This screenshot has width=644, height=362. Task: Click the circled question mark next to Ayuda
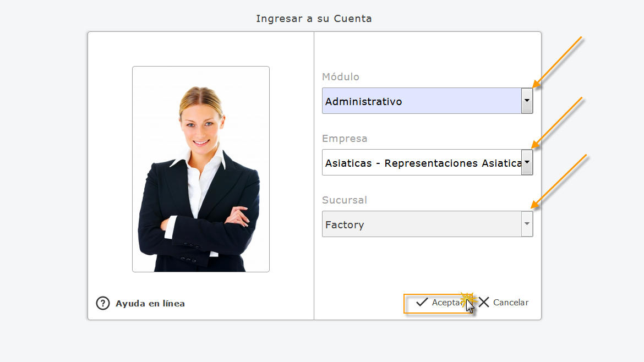[103, 303]
